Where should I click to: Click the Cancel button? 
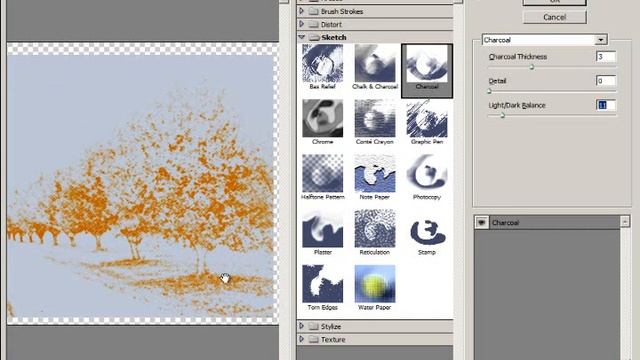555,17
